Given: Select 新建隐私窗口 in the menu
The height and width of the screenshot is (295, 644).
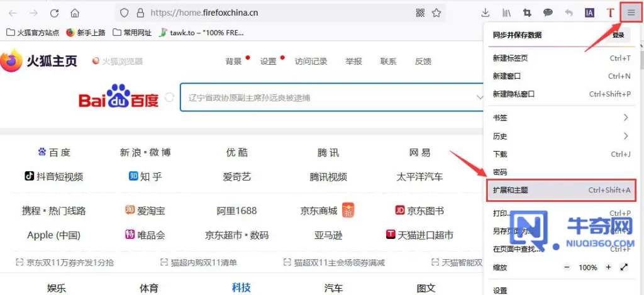Looking at the screenshot, I should pos(562,94).
